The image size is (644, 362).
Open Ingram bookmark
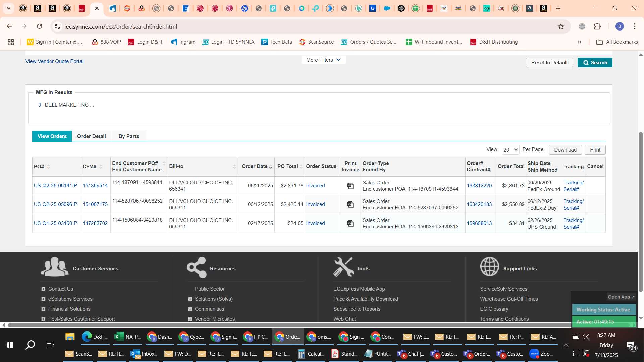coord(183,42)
